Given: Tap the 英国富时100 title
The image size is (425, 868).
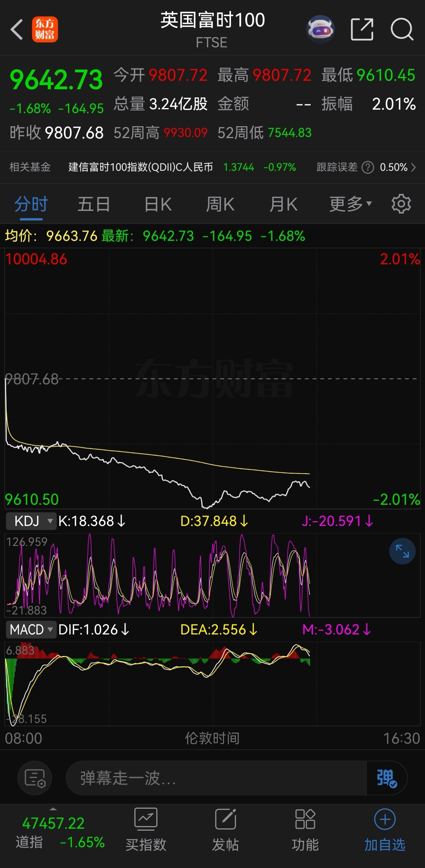Looking at the screenshot, I should 212,20.
